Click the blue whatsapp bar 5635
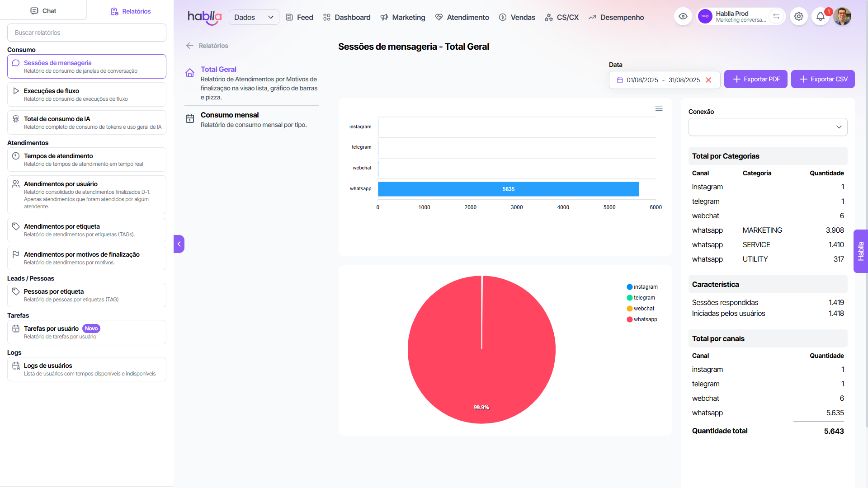868x488 pixels. (x=508, y=189)
